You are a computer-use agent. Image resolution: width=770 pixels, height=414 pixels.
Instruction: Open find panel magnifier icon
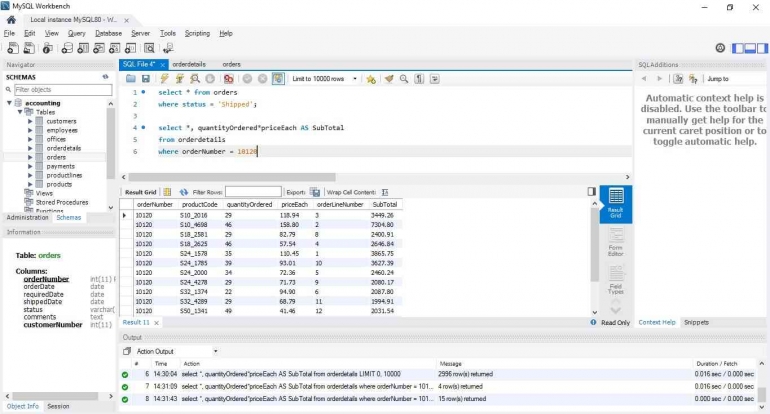[404, 79]
